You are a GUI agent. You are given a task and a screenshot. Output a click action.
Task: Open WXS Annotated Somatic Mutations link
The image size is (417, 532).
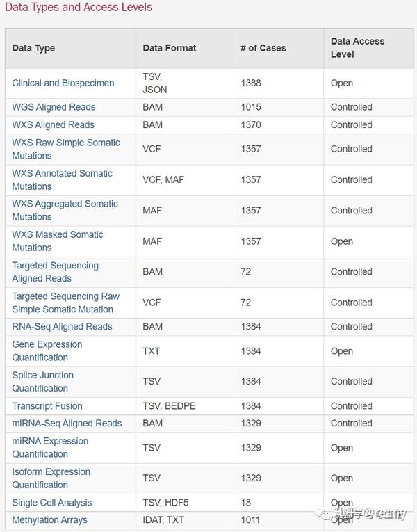point(62,173)
